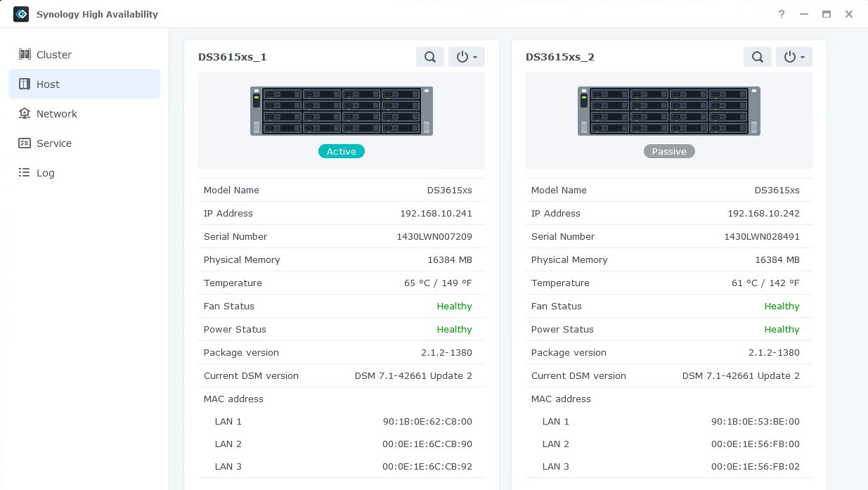
Task: Open the Service page
Action: point(84,143)
